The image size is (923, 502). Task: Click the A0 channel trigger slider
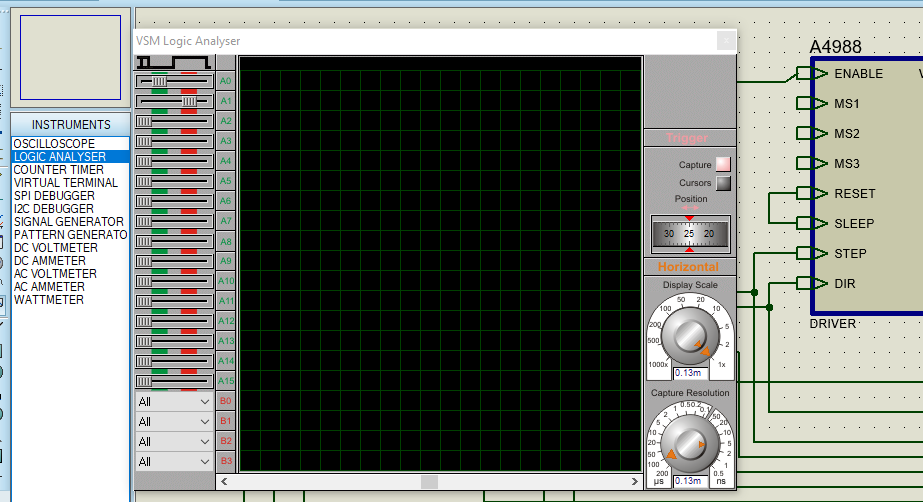point(174,81)
